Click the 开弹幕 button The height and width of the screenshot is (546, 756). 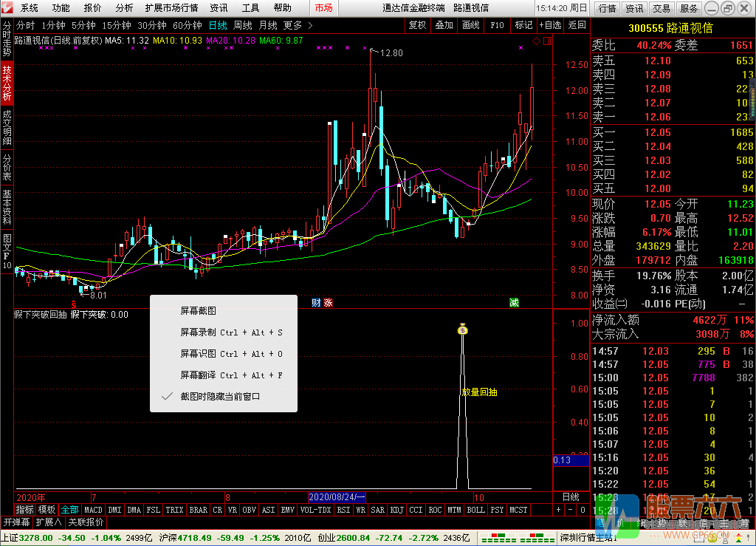[17, 522]
